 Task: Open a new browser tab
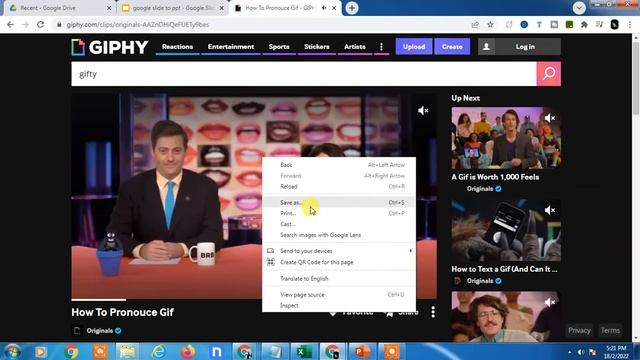coord(352,8)
